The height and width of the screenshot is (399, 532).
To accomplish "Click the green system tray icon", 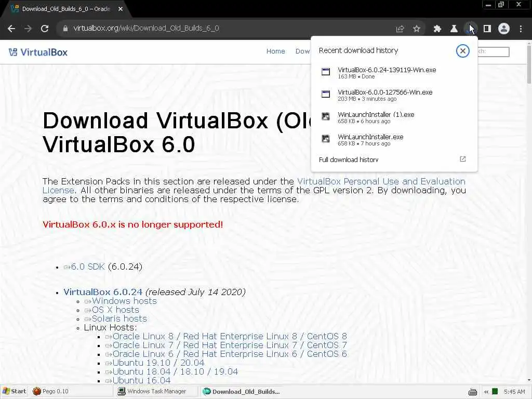I will [495, 392].
